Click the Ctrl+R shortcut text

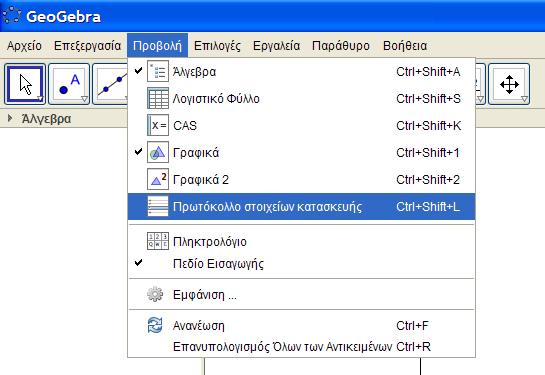click(413, 347)
